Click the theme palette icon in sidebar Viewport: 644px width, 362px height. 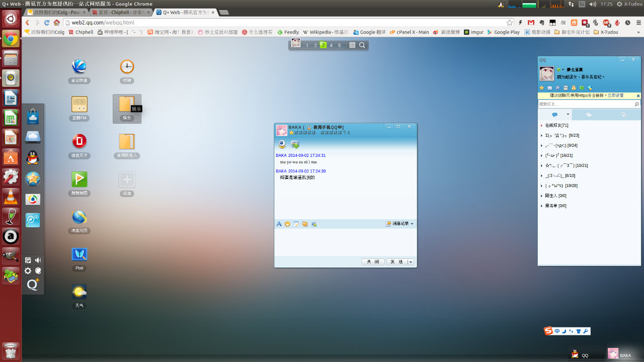point(38,271)
